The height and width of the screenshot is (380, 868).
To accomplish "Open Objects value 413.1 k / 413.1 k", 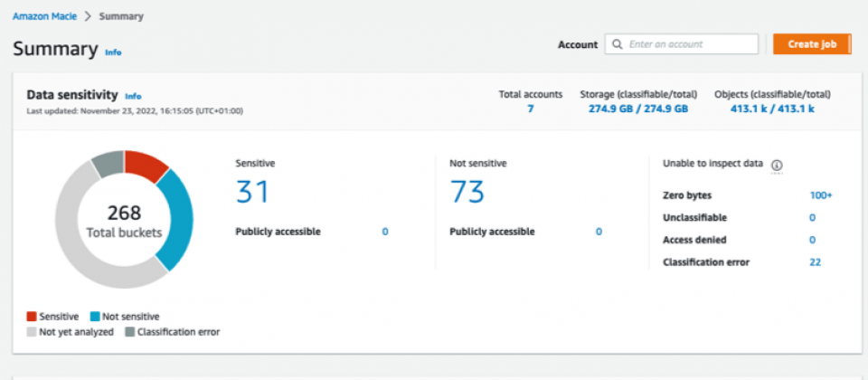I will pyautogui.click(x=772, y=109).
